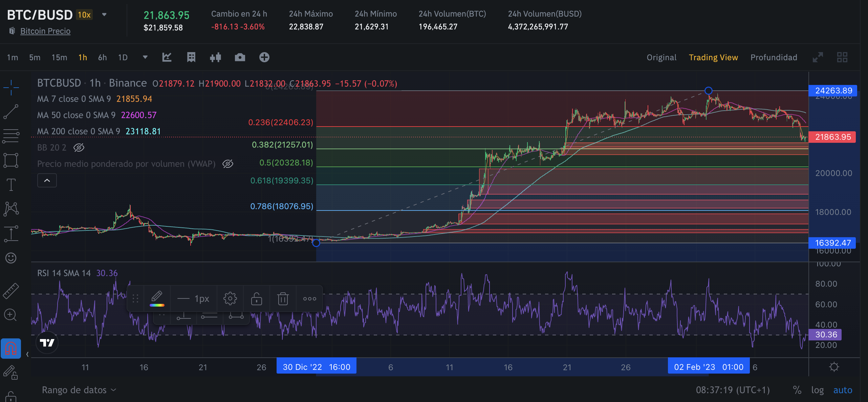Click the camera screenshot icon
Image resolution: width=868 pixels, height=402 pixels.
240,57
